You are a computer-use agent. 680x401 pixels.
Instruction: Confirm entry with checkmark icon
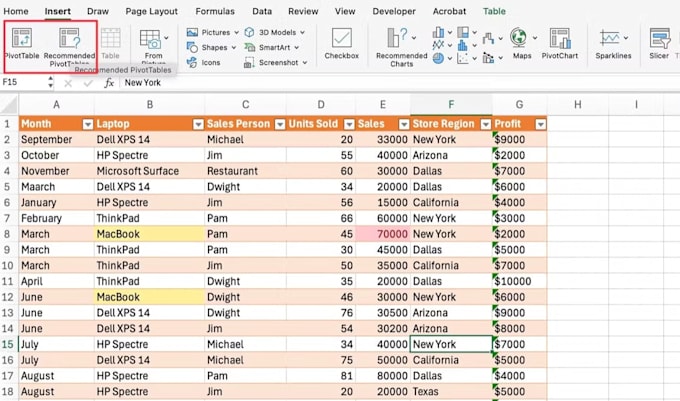pyautogui.click(x=88, y=83)
